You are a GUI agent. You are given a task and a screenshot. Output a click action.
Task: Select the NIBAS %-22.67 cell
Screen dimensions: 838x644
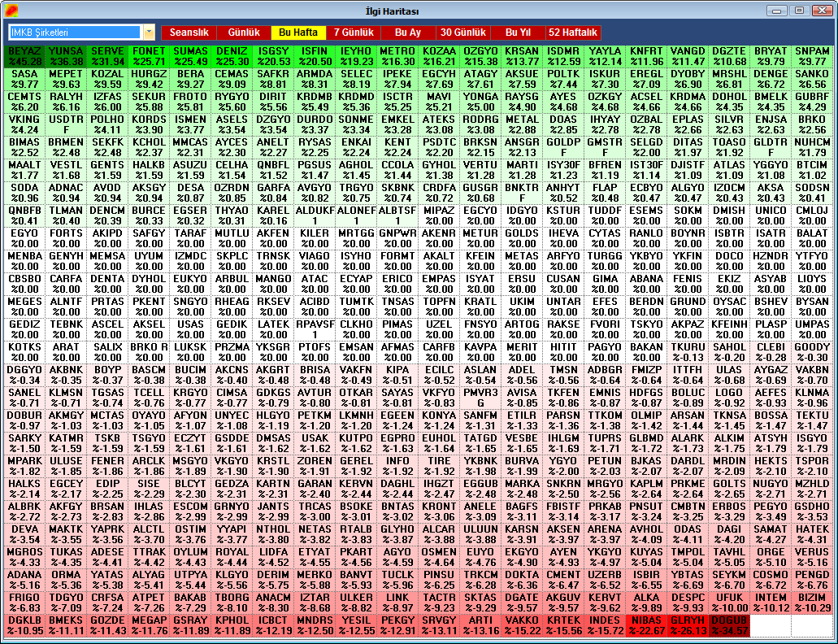click(x=647, y=625)
